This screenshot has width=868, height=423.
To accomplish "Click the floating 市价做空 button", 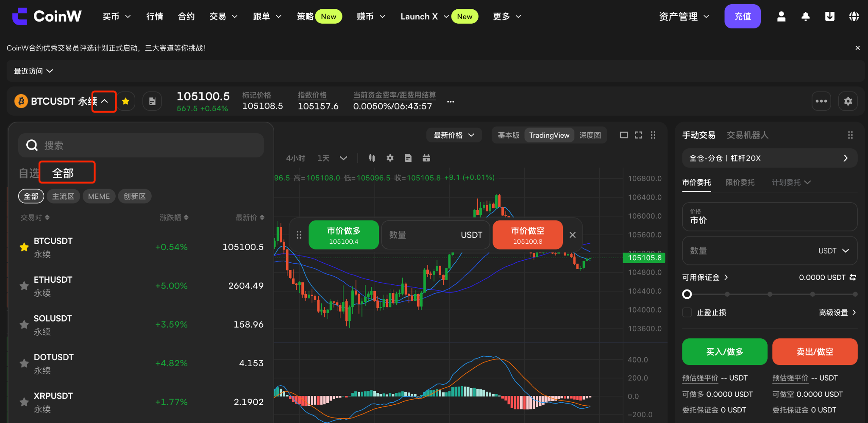I will [528, 235].
